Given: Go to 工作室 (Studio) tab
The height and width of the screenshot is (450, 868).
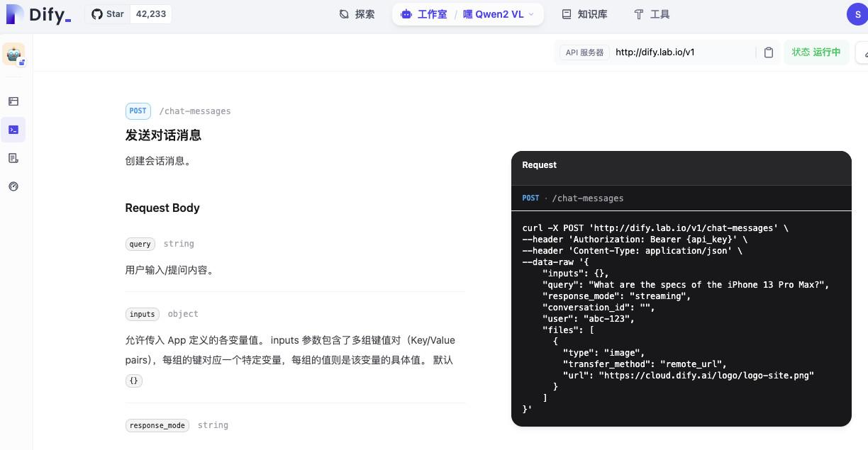Looking at the screenshot, I should tap(424, 14).
